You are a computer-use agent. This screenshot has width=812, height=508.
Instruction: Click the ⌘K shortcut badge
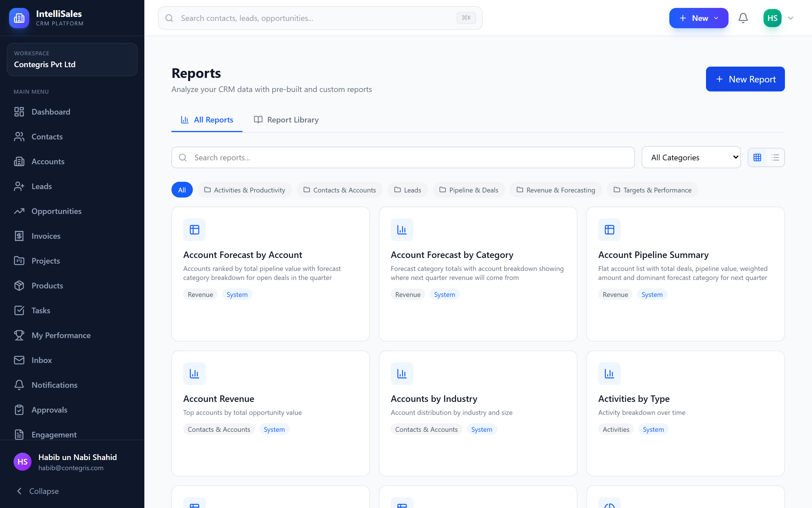pos(466,18)
